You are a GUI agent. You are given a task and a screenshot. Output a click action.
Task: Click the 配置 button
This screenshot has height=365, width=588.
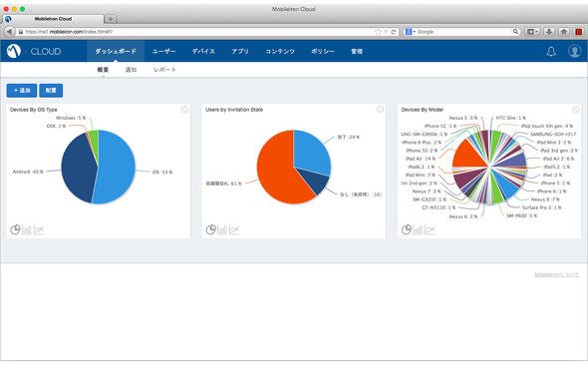[x=51, y=91]
